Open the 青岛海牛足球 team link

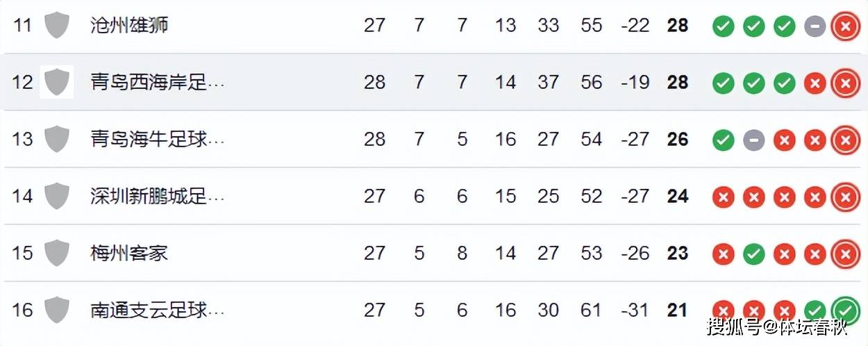coord(158,140)
